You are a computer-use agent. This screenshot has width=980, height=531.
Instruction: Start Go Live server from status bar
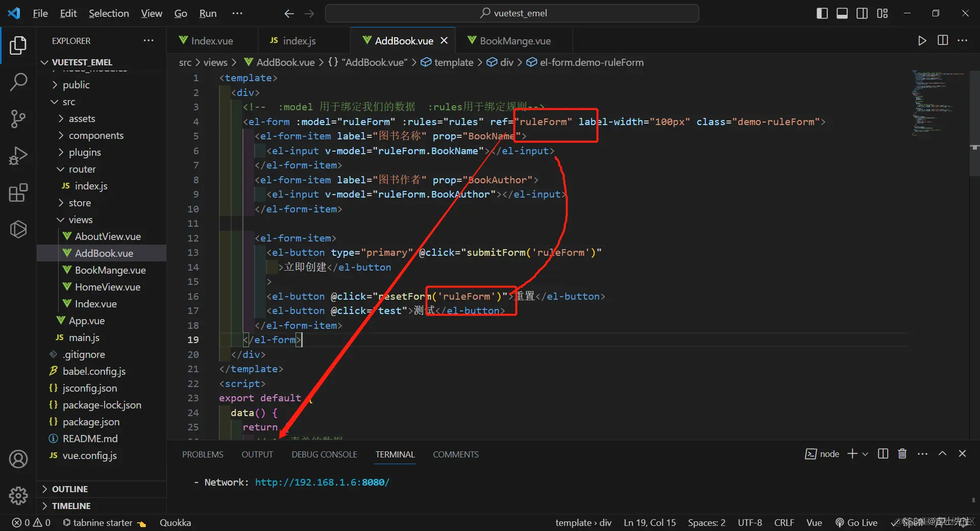[856, 522]
